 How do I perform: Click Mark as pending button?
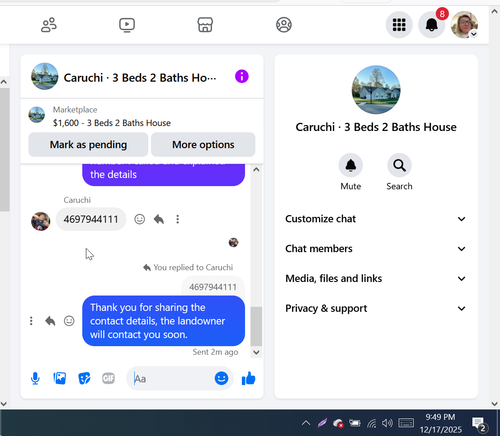click(x=88, y=145)
